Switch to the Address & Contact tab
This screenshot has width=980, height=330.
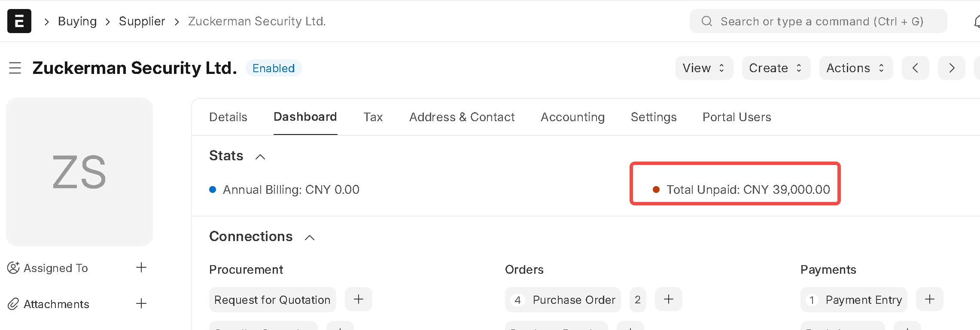pos(462,117)
